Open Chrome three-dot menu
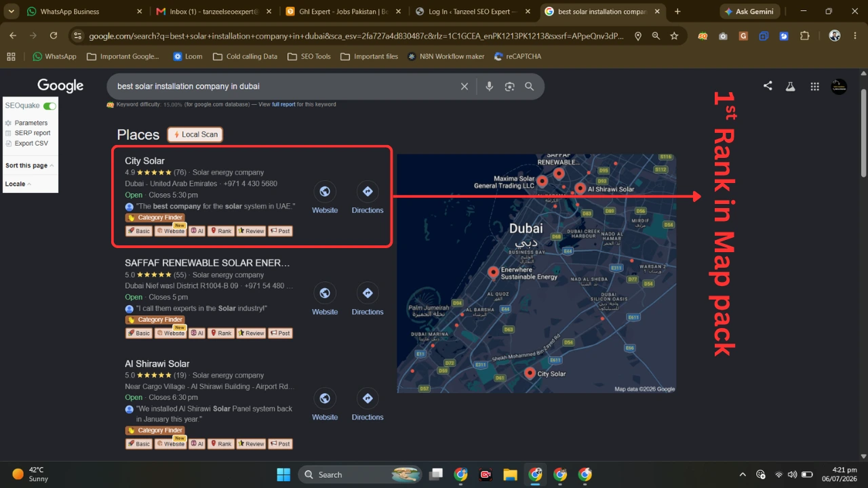Viewport: 868px width, 488px height. coord(854,36)
